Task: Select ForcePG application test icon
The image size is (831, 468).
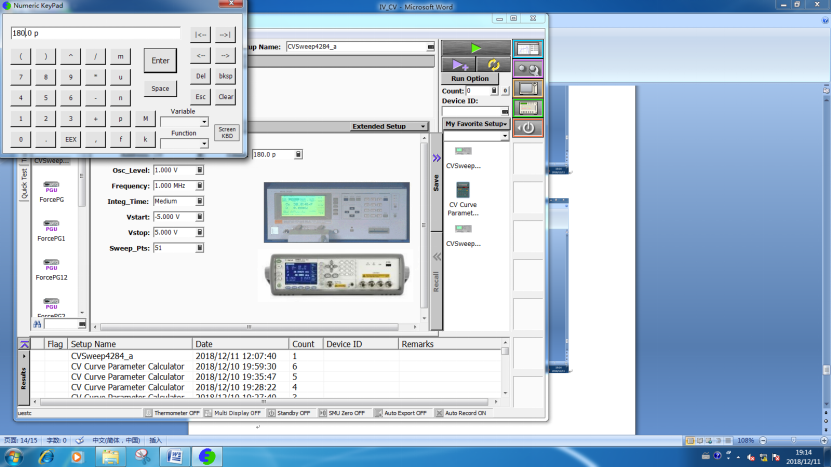Action: pos(51,192)
